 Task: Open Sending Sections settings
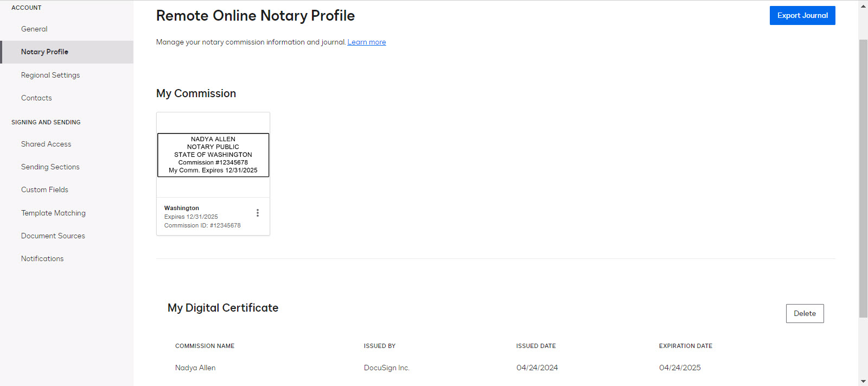pyautogui.click(x=50, y=167)
